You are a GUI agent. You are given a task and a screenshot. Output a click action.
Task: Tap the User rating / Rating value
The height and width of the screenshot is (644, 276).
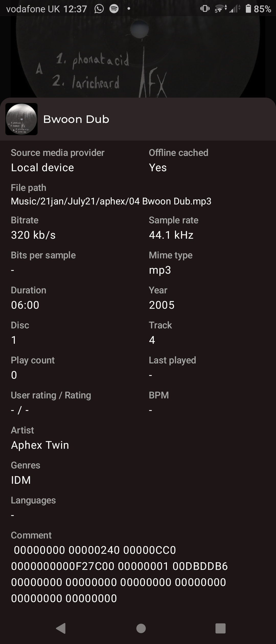coord(20,410)
